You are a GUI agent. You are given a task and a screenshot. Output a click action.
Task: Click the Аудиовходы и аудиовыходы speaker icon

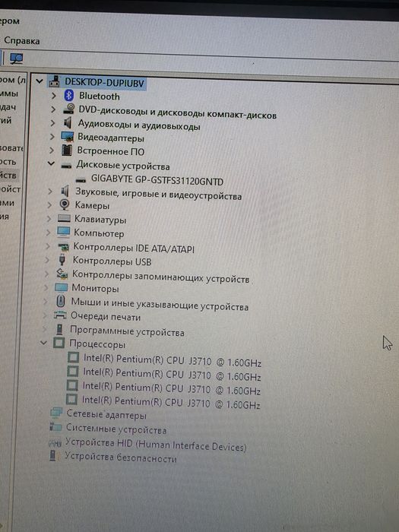pos(68,122)
